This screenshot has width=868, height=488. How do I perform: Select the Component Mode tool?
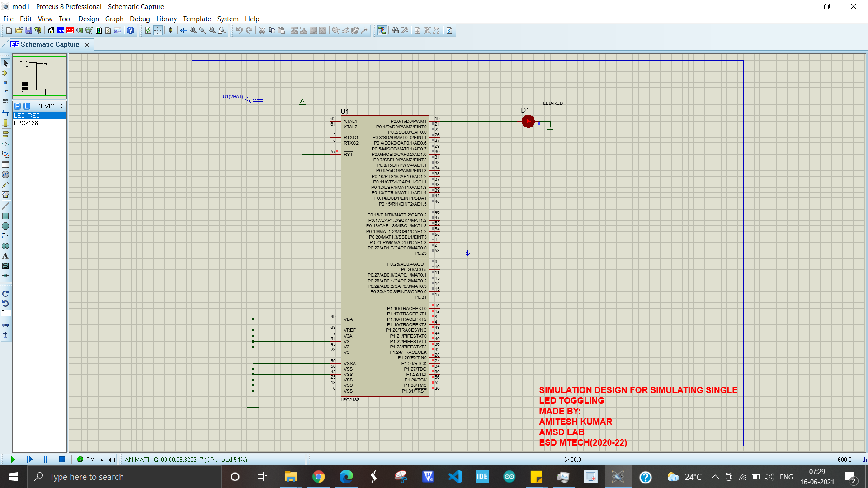pos(5,72)
